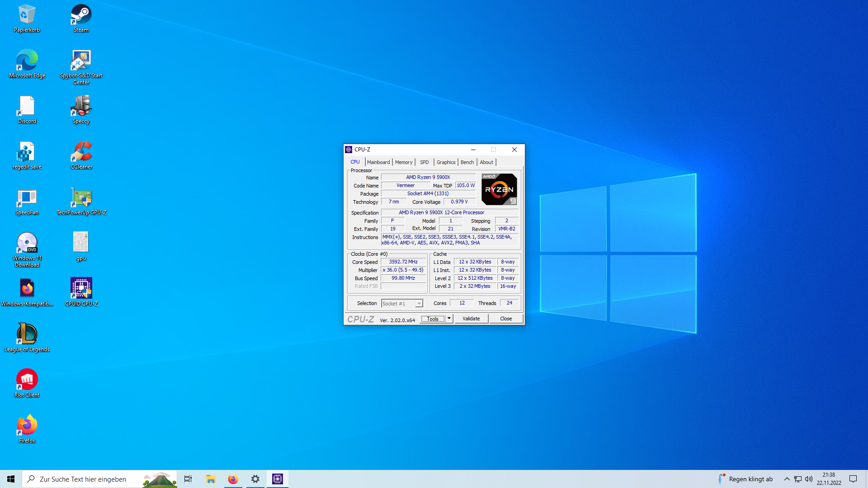Open the Riot Client desktop icon
Image resolution: width=868 pixels, height=488 pixels.
tap(27, 383)
